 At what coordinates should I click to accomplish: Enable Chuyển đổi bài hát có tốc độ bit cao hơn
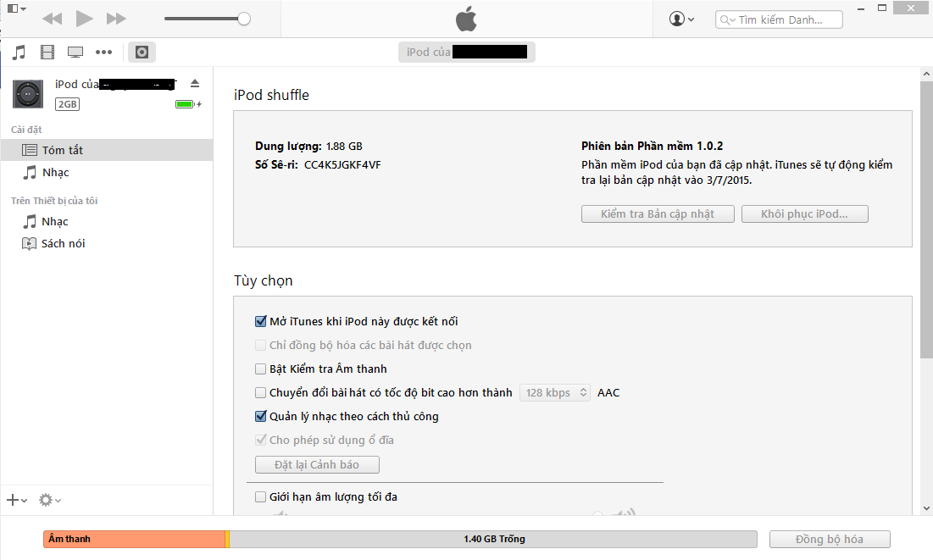[261, 393]
